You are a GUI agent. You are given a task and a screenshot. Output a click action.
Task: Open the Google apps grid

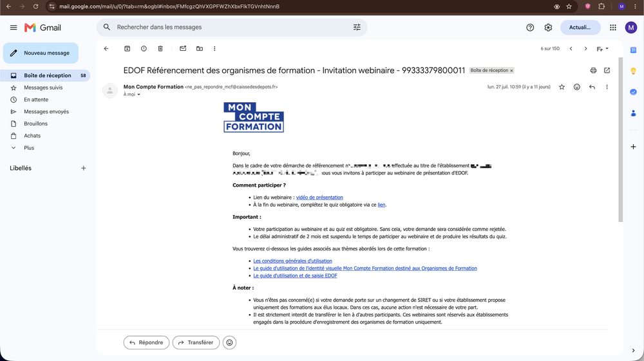coord(613,28)
